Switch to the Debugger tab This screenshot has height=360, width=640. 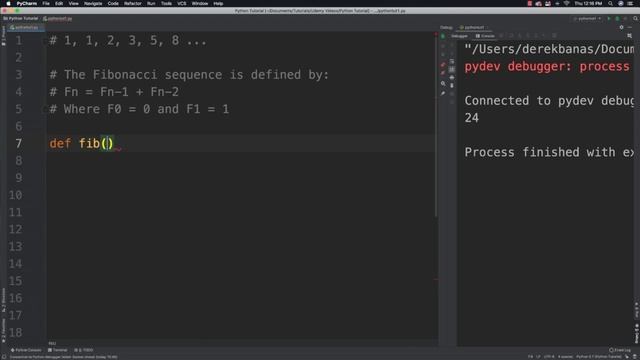pyautogui.click(x=459, y=36)
